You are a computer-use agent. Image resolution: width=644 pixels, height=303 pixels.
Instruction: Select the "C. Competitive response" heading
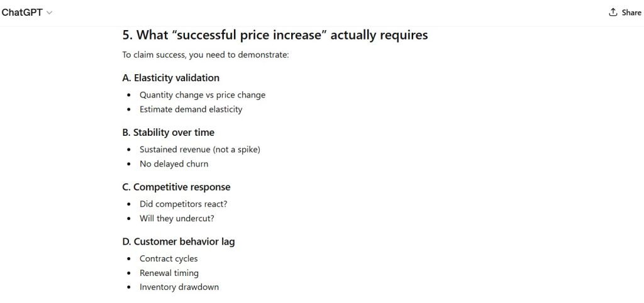(x=176, y=187)
